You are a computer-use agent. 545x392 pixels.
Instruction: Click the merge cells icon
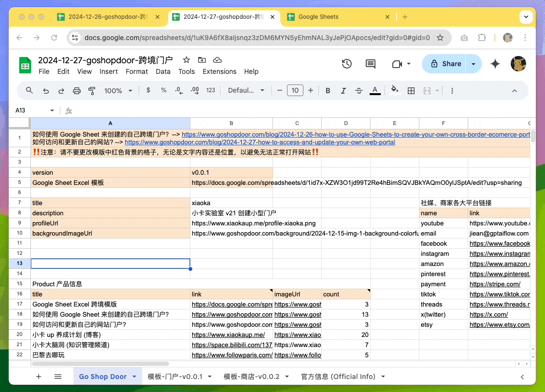point(427,91)
